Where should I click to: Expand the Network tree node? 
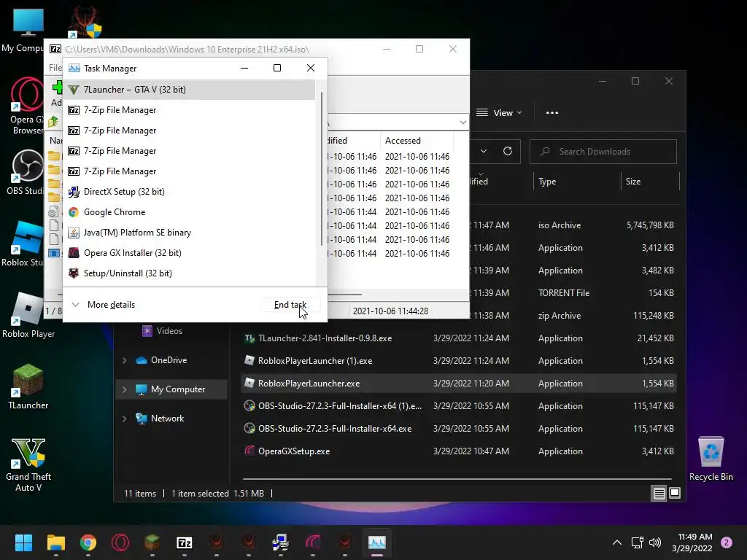click(x=124, y=419)
